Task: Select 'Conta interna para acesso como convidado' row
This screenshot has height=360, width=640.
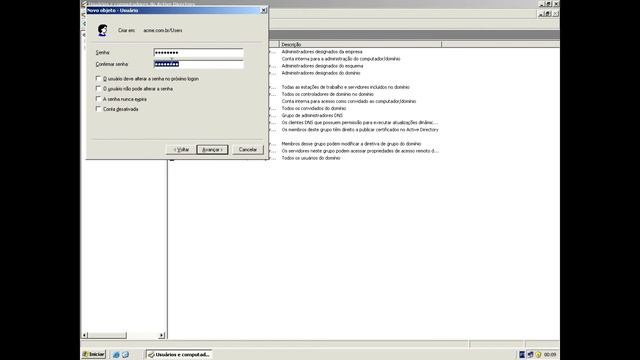Action: point(349,101)
